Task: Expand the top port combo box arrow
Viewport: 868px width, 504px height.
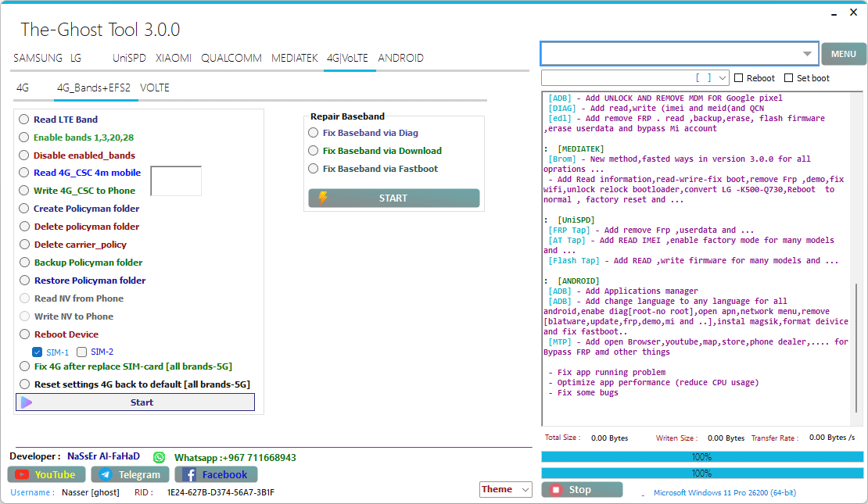Action: (807, 54)
